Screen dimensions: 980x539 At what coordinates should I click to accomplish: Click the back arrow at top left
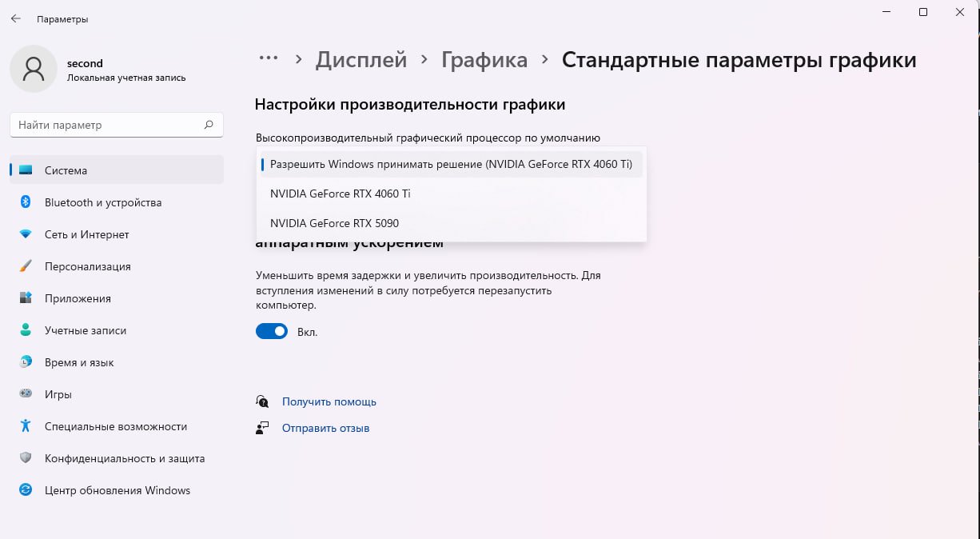pyautogui.click(x=15, y=18)
